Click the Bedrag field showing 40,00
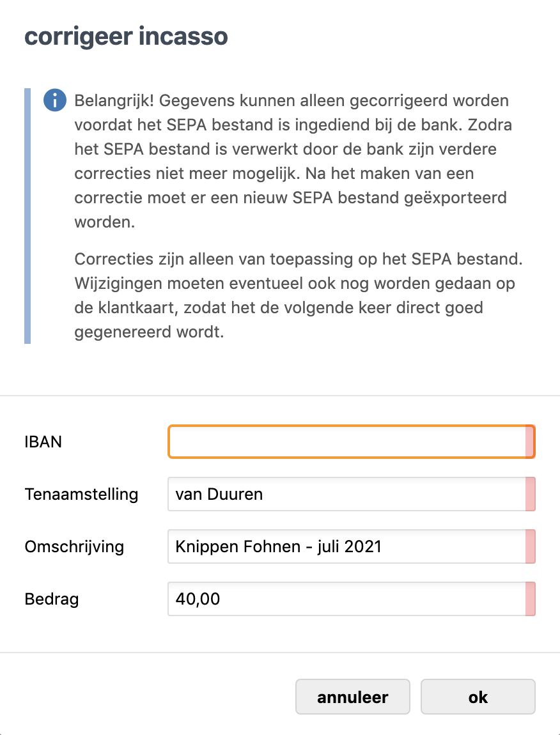Screen dimensions: 560x735 click(x=345, y=599)
